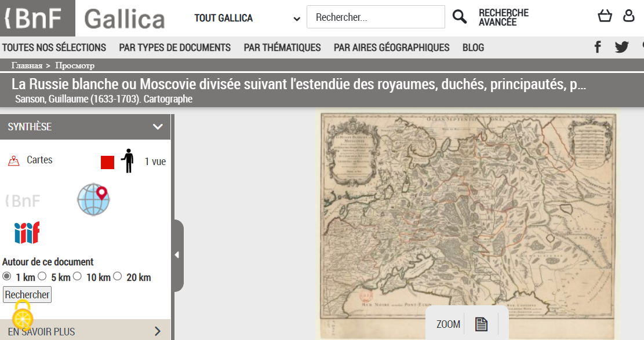Open the text document icon near ZOOM

[x=481, y=324]
